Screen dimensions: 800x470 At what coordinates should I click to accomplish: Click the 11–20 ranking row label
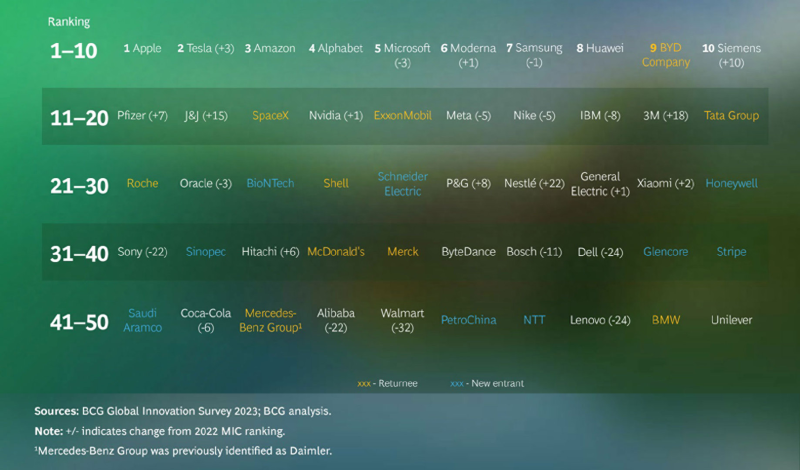pyautogui.click(x=79, y=117)
